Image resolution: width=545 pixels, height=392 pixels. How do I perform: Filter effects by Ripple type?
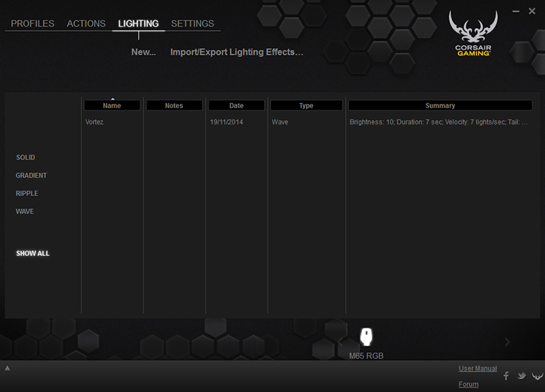[x=27, y=193]
